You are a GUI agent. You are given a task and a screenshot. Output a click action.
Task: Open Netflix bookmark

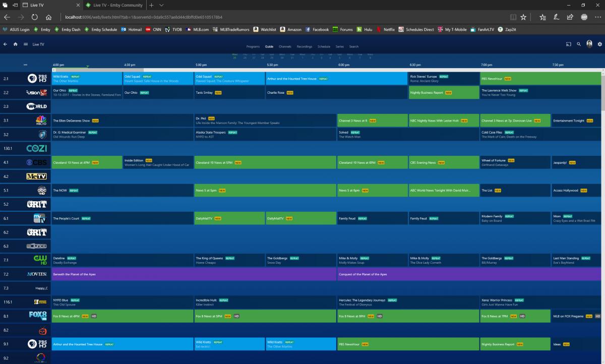point(385,30)
